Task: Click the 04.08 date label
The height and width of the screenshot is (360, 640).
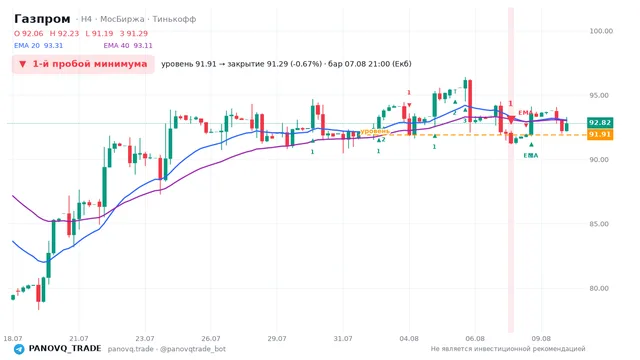Action: click(x=409, y=338)
